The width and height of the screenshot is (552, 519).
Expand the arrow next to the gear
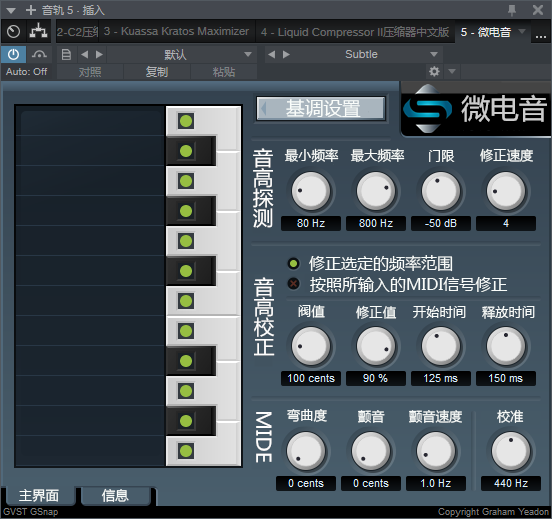452,72
